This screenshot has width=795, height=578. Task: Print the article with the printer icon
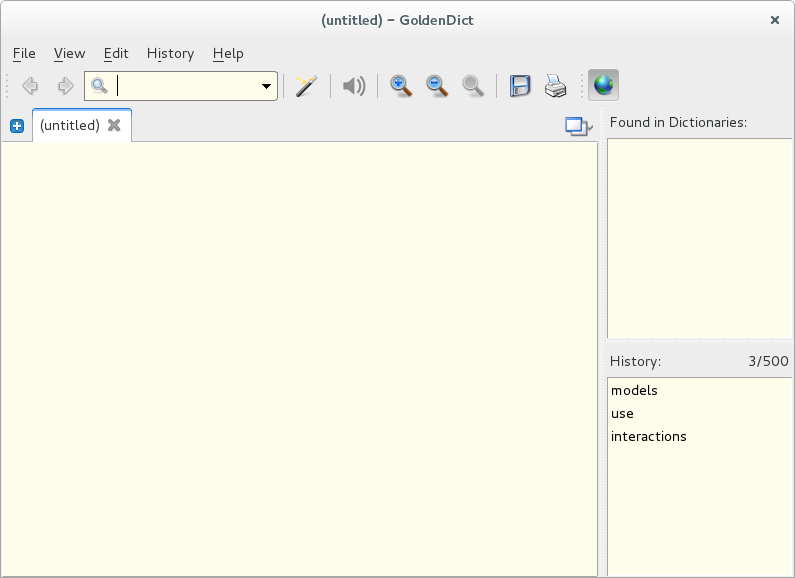pyautogui.click(x=555, y=86)
